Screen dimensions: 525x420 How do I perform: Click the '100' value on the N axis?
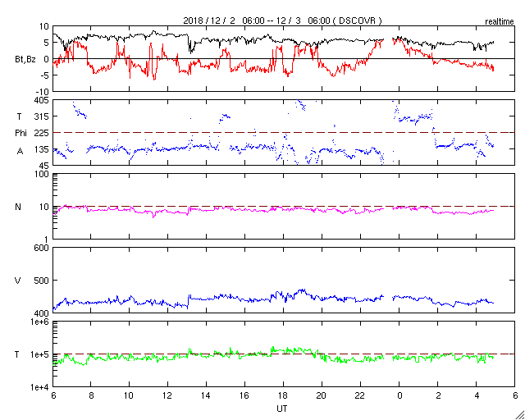click(42, 175)
